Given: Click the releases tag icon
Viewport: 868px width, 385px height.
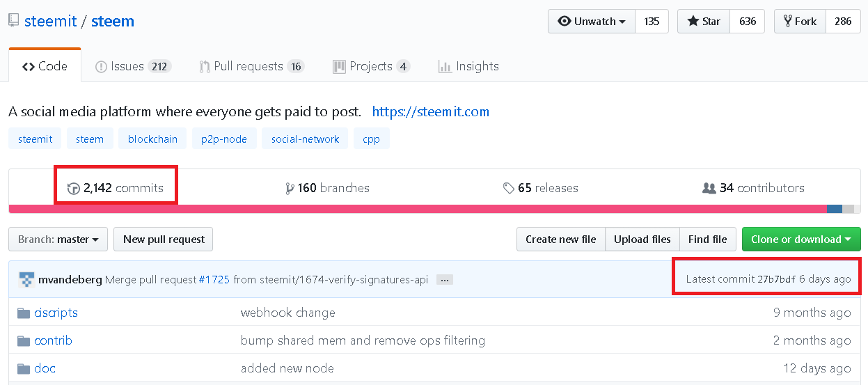Looking at the screenshot, I should click(x=509, y=188).
